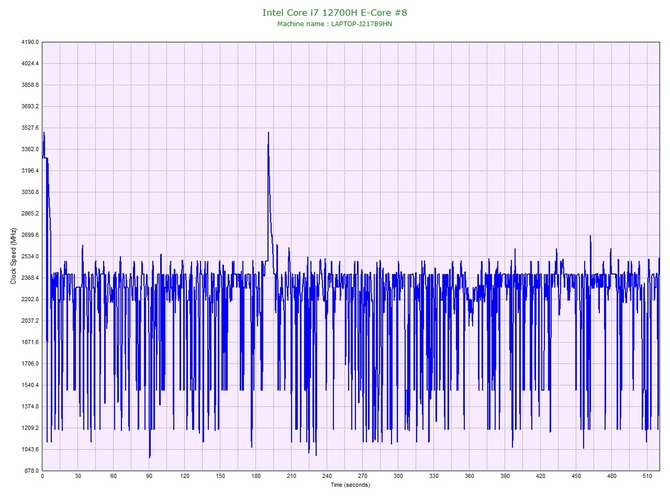Click the 210 tick label on time axis
Viewport: 670px width, 502px height.
291,476
